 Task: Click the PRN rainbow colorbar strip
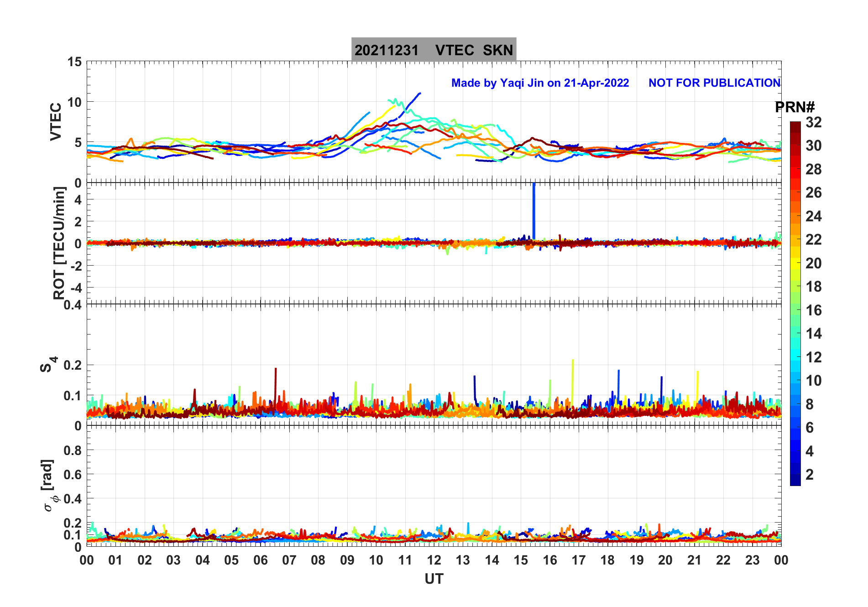coord(795,303)
